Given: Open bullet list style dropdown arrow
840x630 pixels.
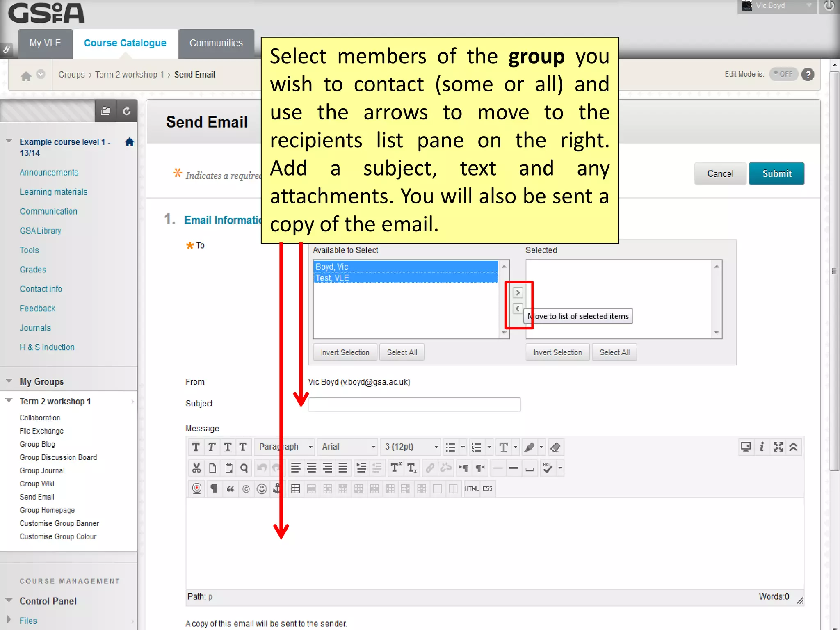Looking at the screenshot, I should [463, 447].
